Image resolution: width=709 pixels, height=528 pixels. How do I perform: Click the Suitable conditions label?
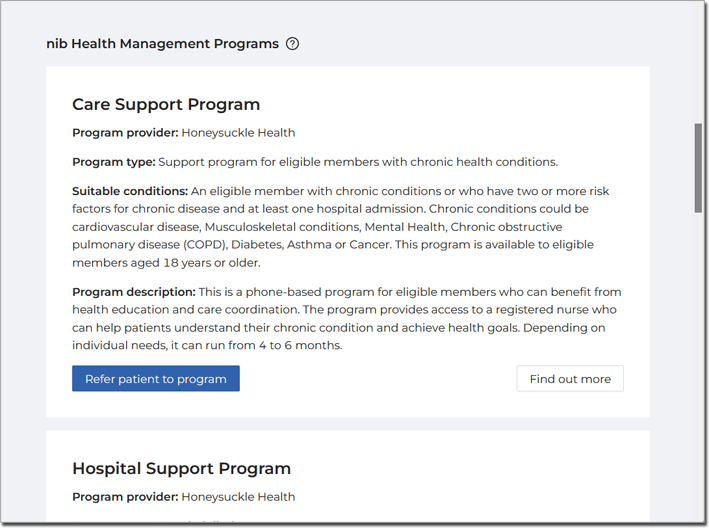click(130, 191)
